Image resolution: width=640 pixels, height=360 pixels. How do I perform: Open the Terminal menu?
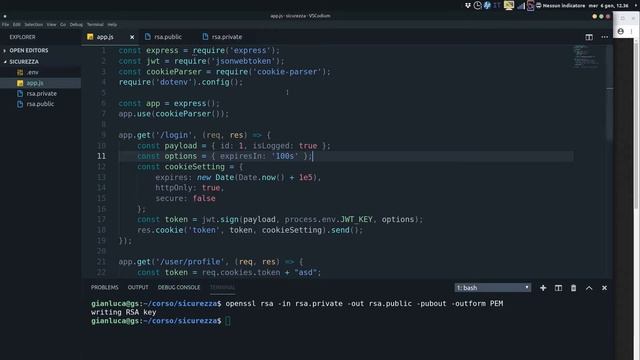tap(95, 24)
